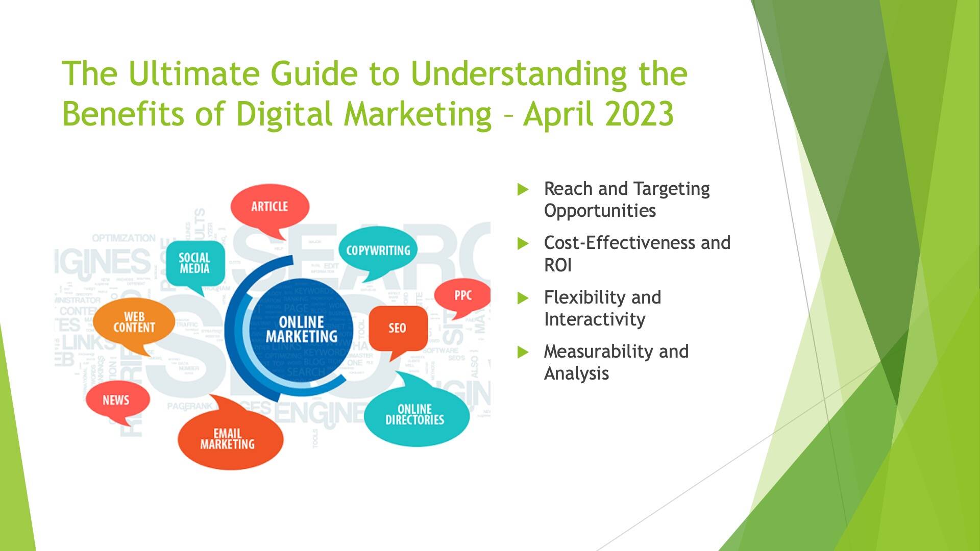Click arrow bullet before Flexibility
The width and height of the screenshot is (980, 551).
(x=523, y=298)
